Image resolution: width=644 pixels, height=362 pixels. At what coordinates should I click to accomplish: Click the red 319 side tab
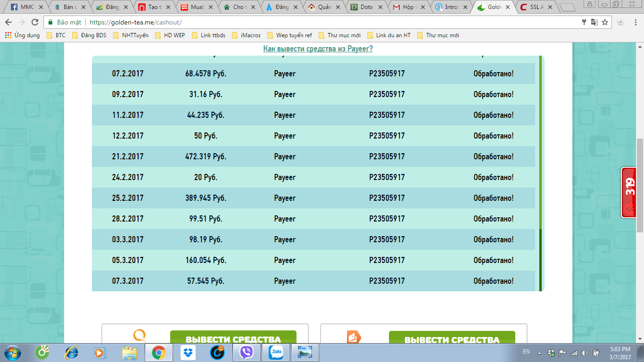tap(628, 193)
